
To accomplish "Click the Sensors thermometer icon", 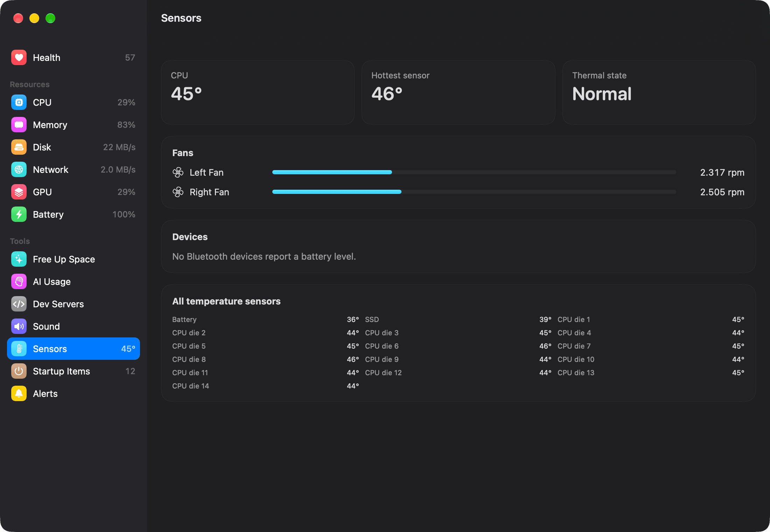I will coord(19,349).
